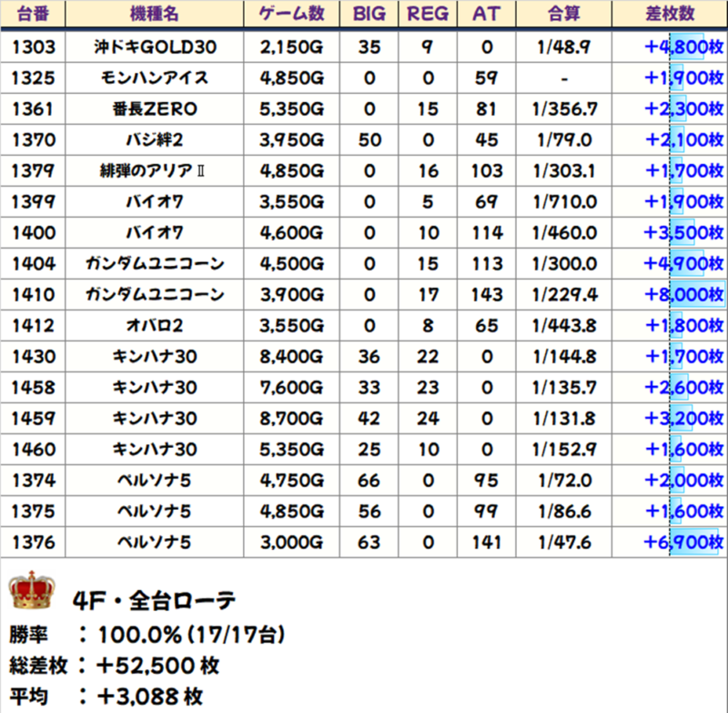The image size is (728, 713).
Task: Select machine number 1459
Action: (34, 419)
